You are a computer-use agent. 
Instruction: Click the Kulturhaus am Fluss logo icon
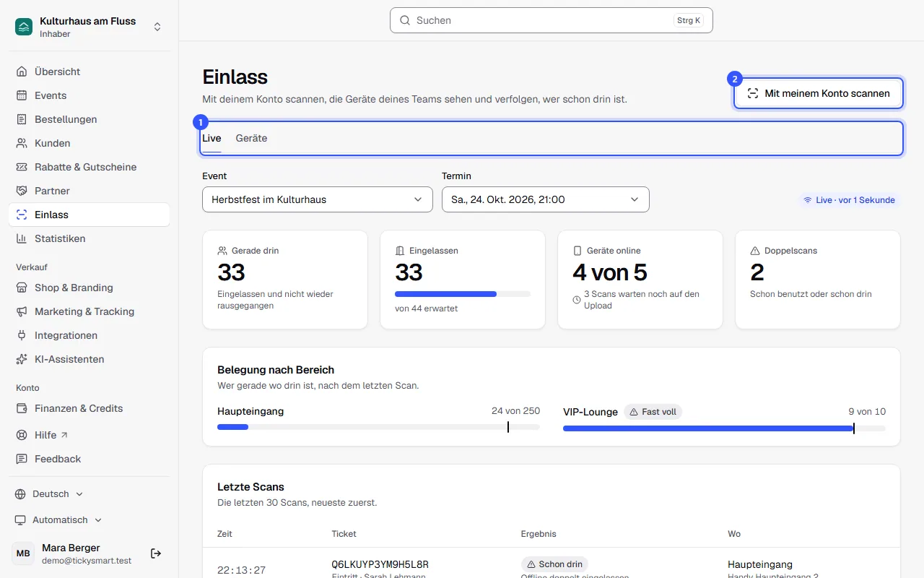[x=24, y=27]
